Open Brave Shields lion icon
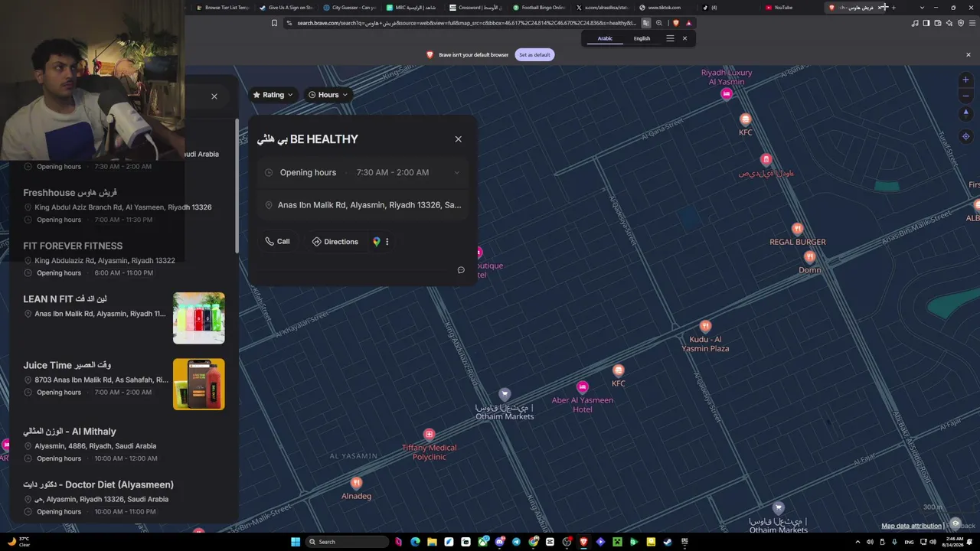980x551 pixels. [x=675, y=23]
